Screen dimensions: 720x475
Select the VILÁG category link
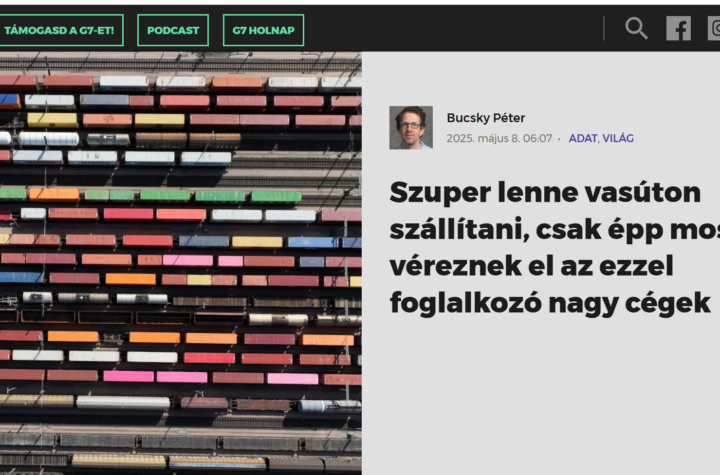(618, 138)
